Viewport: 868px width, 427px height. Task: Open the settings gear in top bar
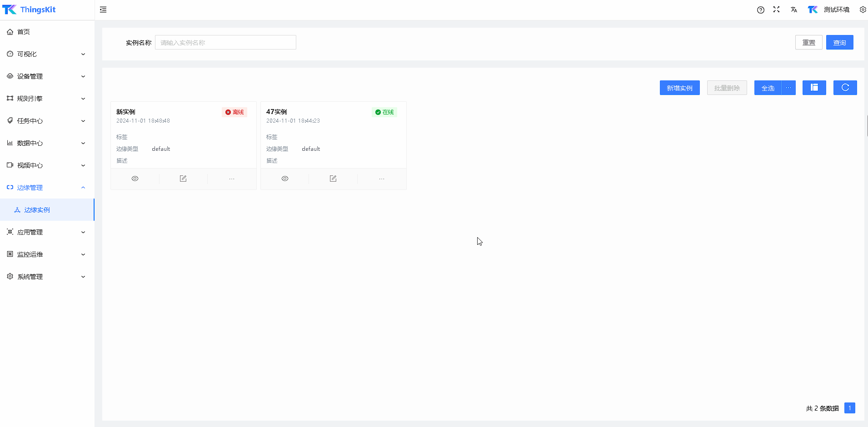(862, 10)
